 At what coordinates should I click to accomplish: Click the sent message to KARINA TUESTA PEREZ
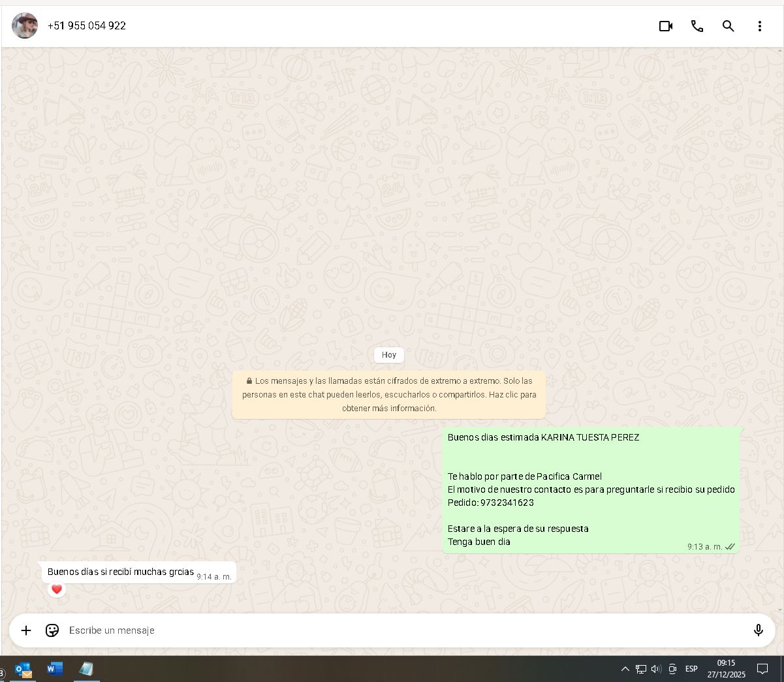591,489
